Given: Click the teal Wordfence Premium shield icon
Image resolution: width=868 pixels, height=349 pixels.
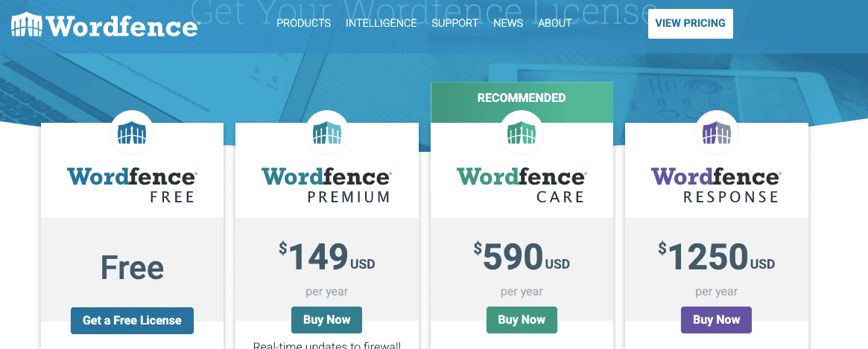Looking at the screenshot, I should 327,133.
